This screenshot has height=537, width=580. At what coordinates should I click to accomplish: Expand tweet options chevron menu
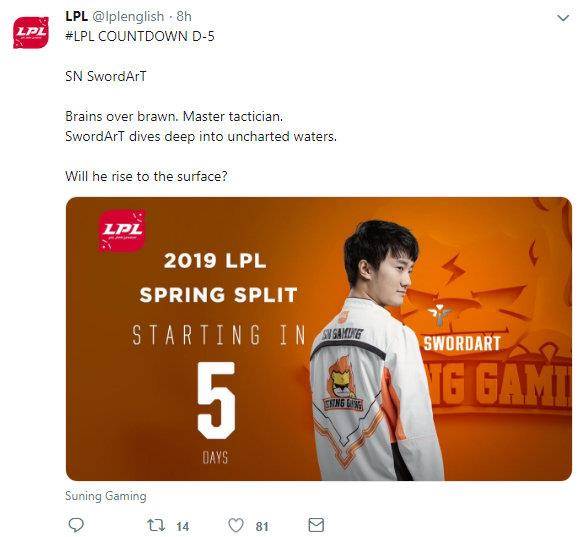pyautogui.click(x=563, y=18)
